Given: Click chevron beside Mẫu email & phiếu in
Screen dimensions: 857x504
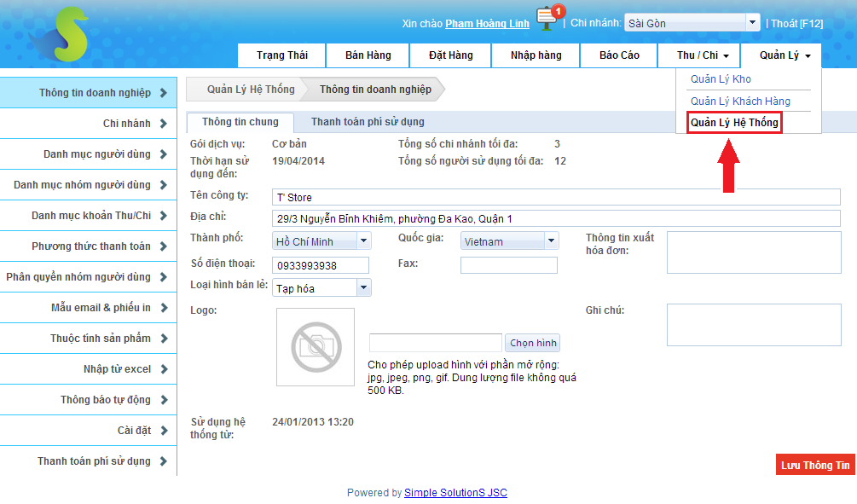Looking at the screenshot, I should point(163,308).
